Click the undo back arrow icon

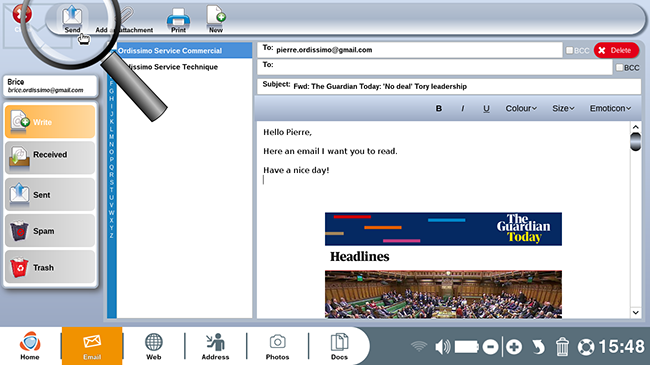[538, 347]
